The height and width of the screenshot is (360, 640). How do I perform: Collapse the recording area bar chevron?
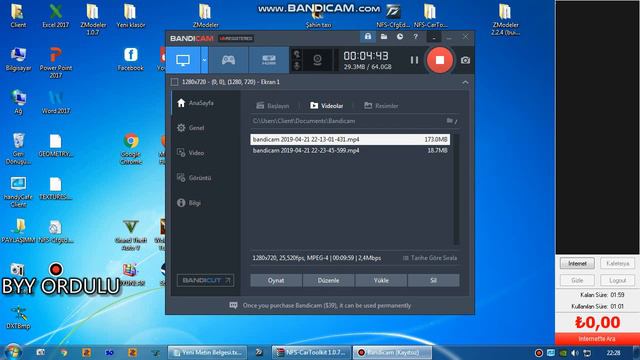(465, 82)
